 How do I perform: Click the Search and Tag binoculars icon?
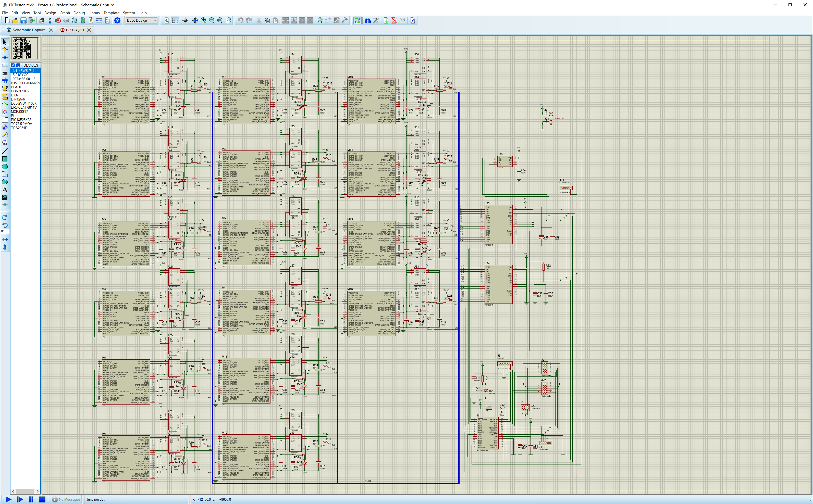pyautogui.click(x=368, y=20)
